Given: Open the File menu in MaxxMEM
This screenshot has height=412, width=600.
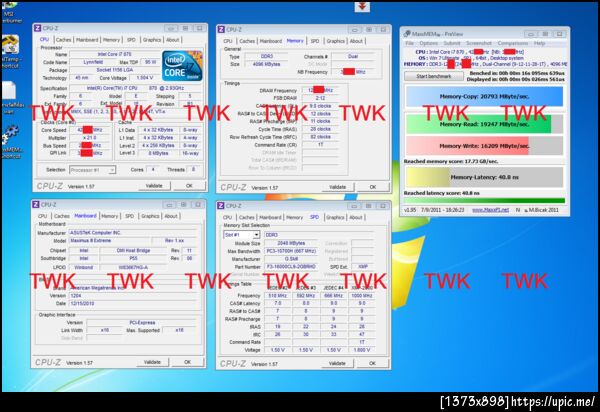Looking at the screenshot, I should (409, 43).
